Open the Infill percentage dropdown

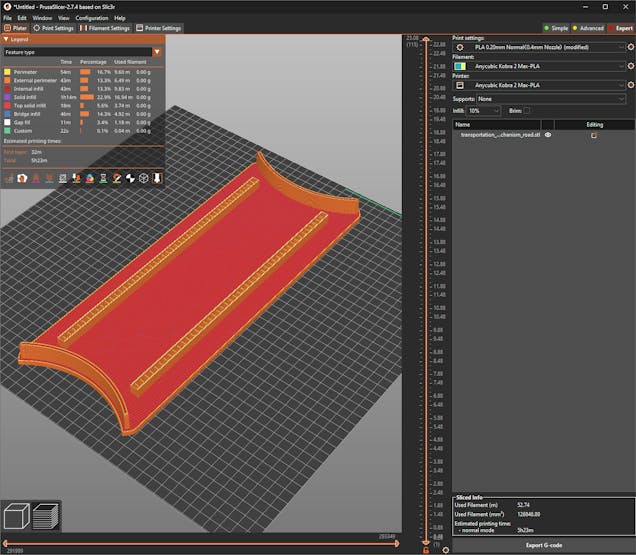click(483, 111)
